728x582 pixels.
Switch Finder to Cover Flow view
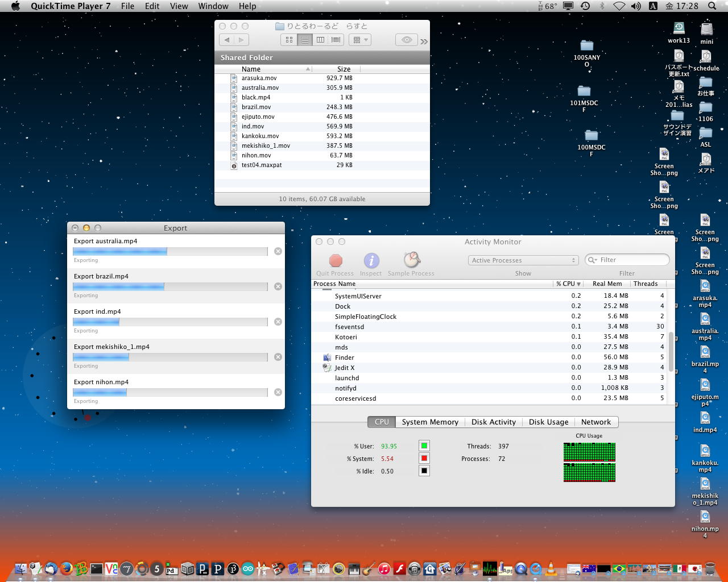pos(336,40)
